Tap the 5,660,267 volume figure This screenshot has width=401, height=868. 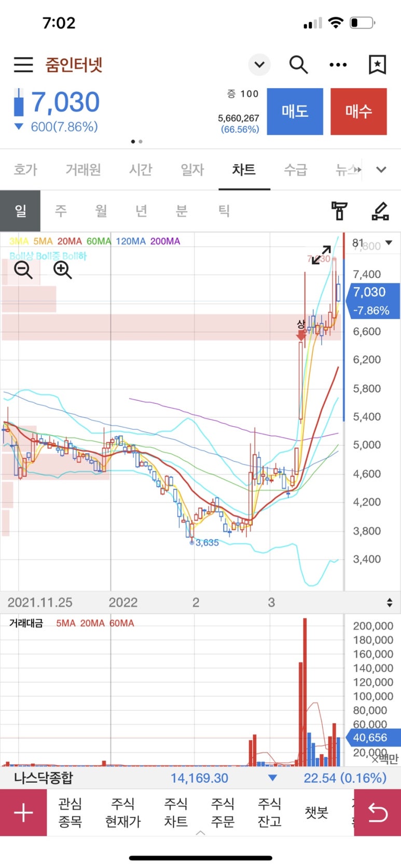click(239, 118)
